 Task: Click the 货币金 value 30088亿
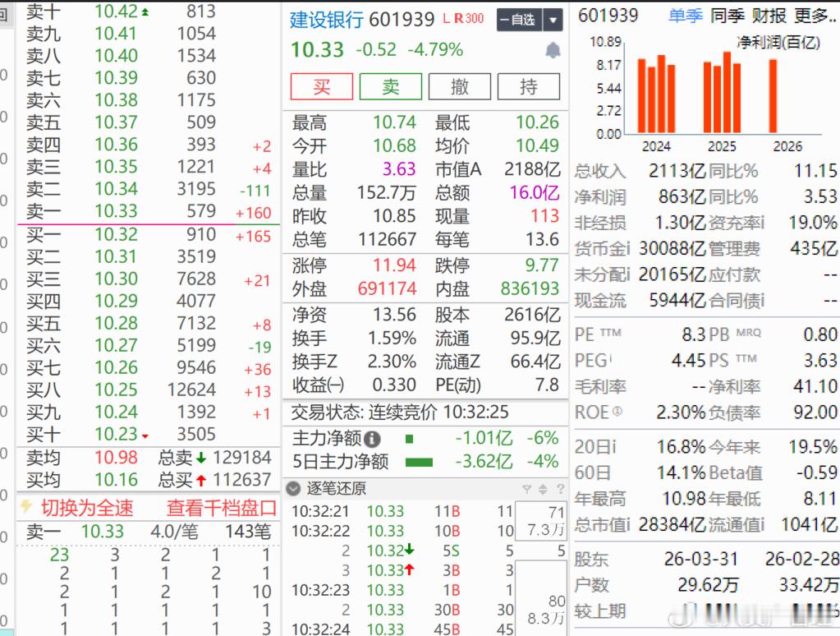coord(672,248)
